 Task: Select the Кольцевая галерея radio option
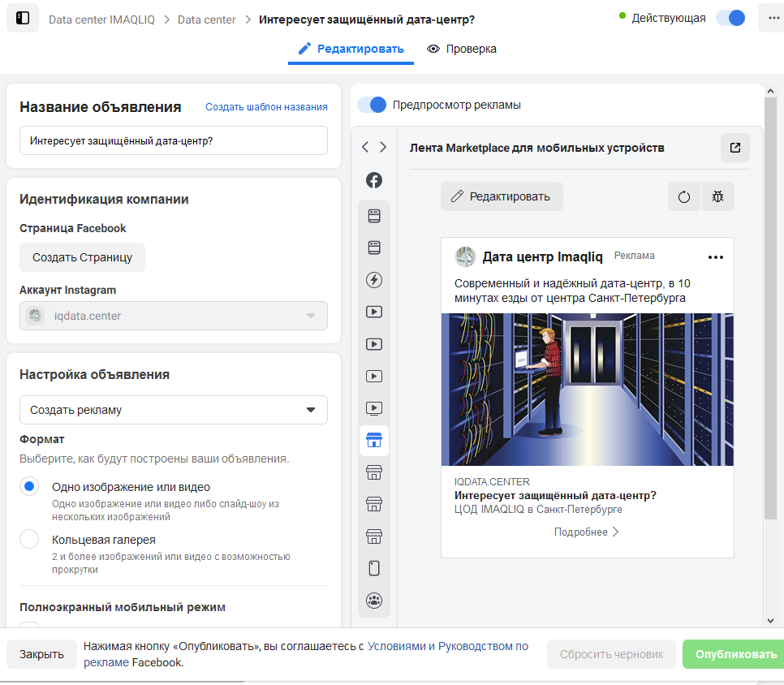[x=29, y=540]
